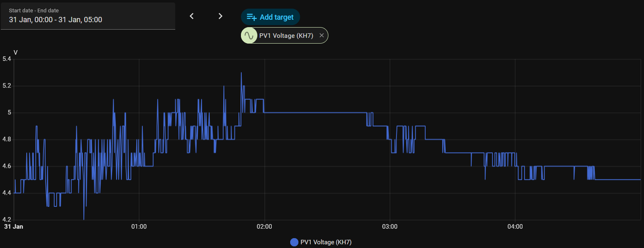Click the Add target button

pyautogui.click(x=270, y=17)
